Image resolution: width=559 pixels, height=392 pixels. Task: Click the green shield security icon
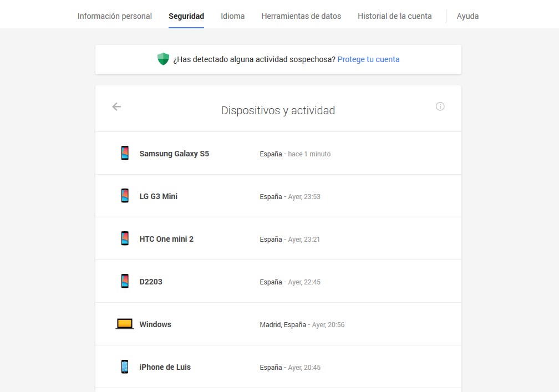pyautogui.click(x=162, y=59)
